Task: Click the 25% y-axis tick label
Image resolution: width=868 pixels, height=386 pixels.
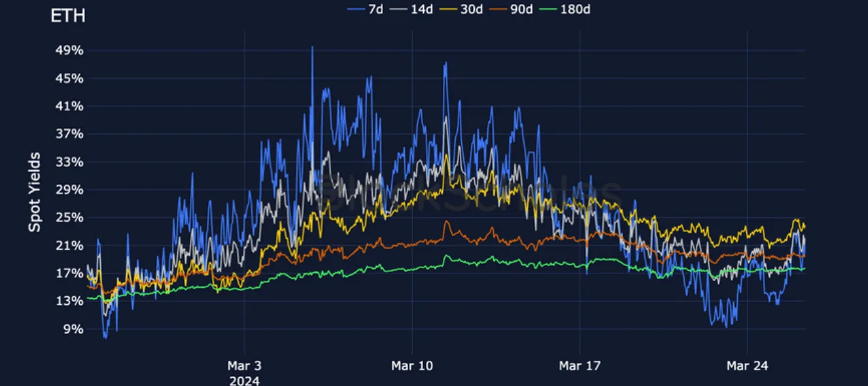Action: tap(70, 218)
